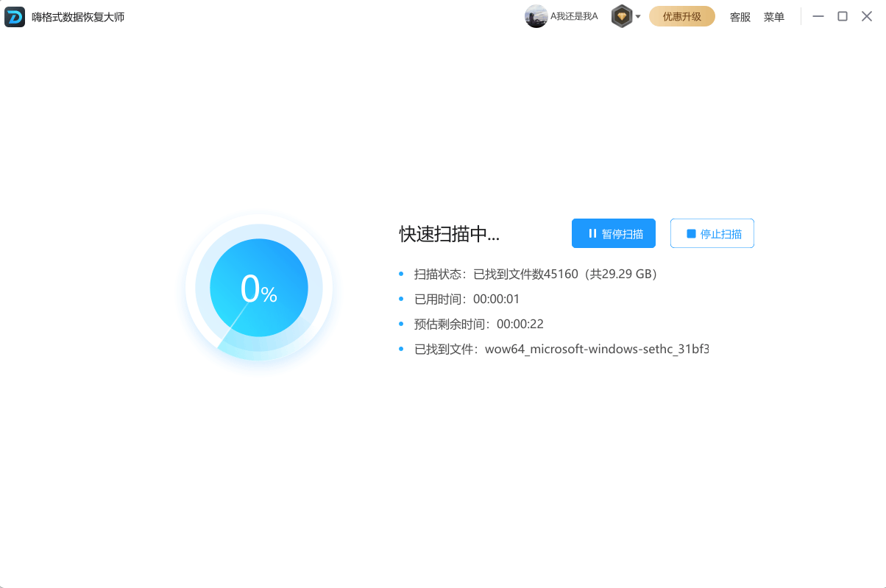886x588 pixels.
Task: Click the blue bullet beside 已用时间
Action: (x=402, y=299)
